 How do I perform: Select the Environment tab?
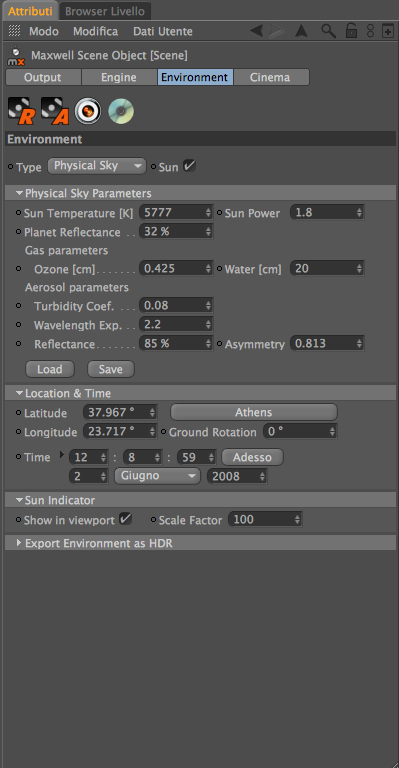(x=195, y=77)
